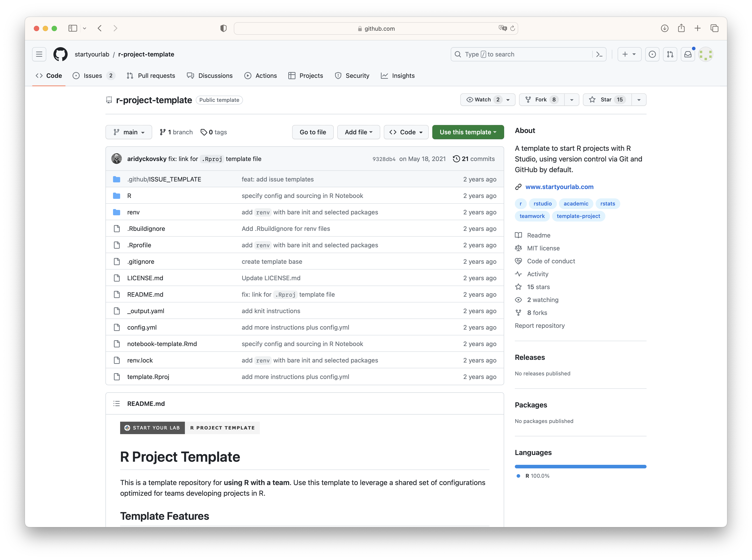Screen dimensions: 752x560
Task: Switch to the Actions tab
Action: [260, 76]
